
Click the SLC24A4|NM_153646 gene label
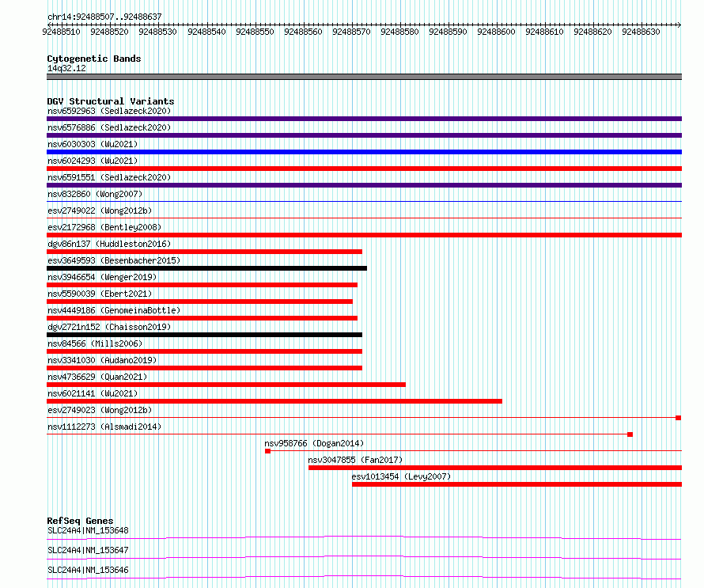[88, 570]
